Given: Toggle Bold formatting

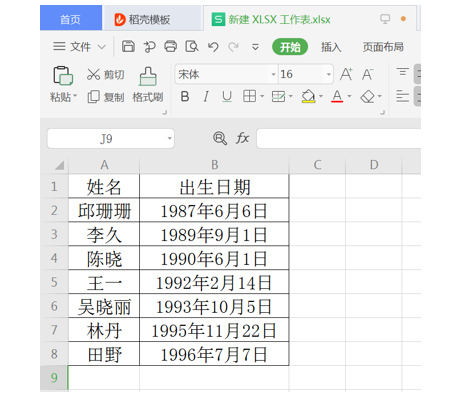Looking at the screenshot, I should pos(185,97).
